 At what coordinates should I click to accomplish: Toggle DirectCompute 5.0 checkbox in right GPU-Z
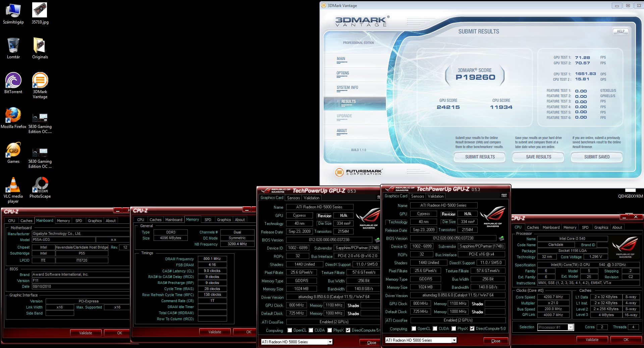pyautogui.click(x=472, y=329)
